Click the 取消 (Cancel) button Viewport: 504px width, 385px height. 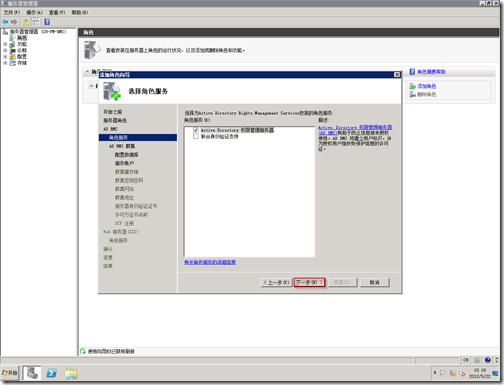tap(374, 282)
